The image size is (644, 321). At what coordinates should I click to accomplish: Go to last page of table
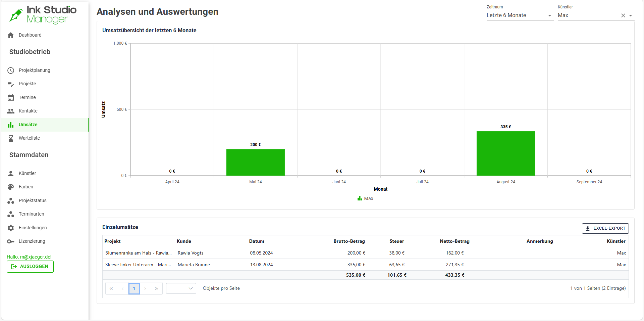[157, 288]
